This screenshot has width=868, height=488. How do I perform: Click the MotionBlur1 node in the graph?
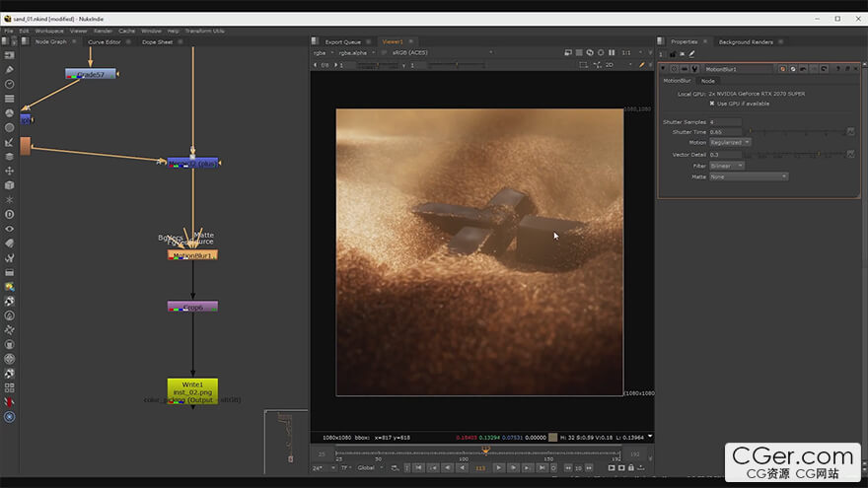click(192, 255)
